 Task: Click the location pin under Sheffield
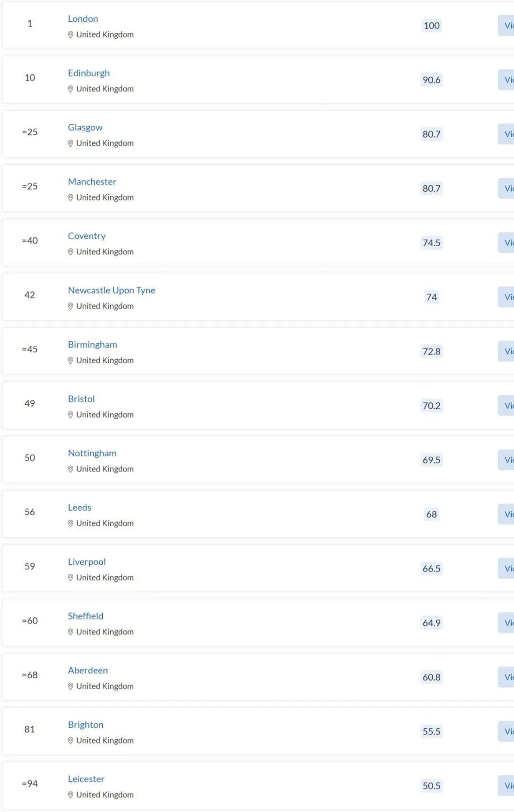(x=70, y=632)
